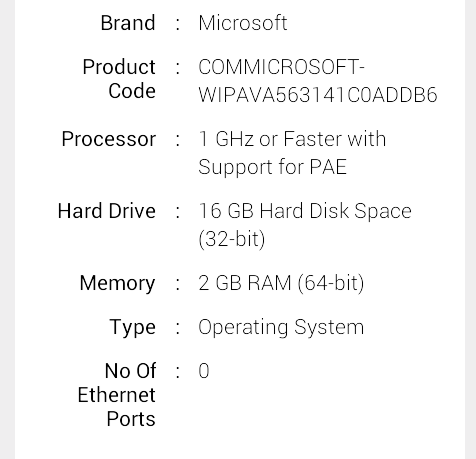Image resolution: width=476 pixels, height=459 pixels.
Task: Click the WIPAVA563141C0ADDB6 code text
Action: [318, 95]
